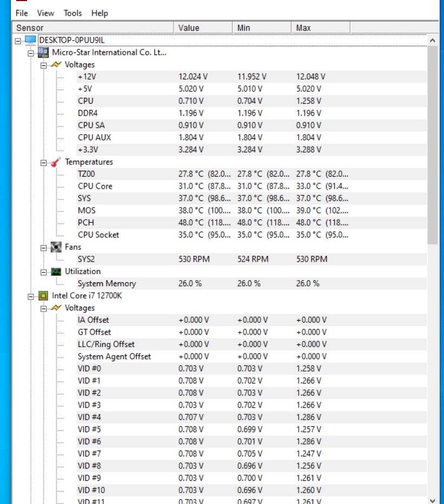Click the voltage icon under Intel Core i7
444x504 pixels.
[56, 308]
